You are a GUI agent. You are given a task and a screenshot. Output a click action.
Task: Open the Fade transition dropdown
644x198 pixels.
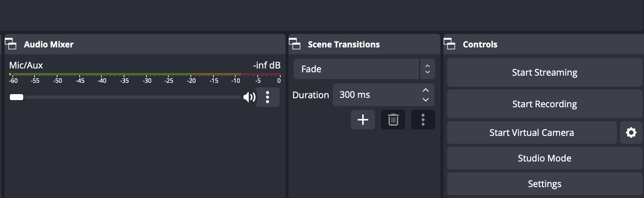click(x=364, y=69)
